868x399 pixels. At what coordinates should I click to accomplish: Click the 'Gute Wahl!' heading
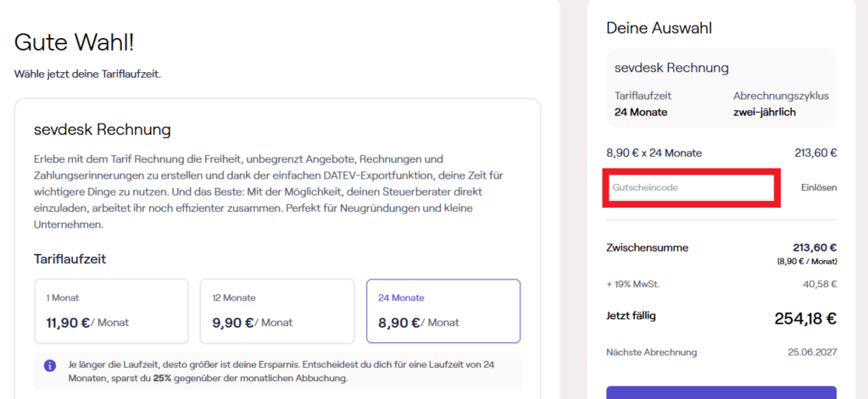tap(74, 42)
